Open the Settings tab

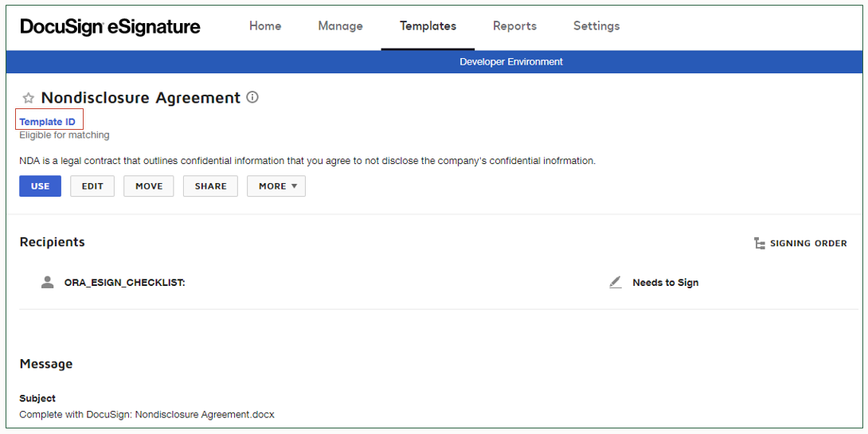click(596, 26)
